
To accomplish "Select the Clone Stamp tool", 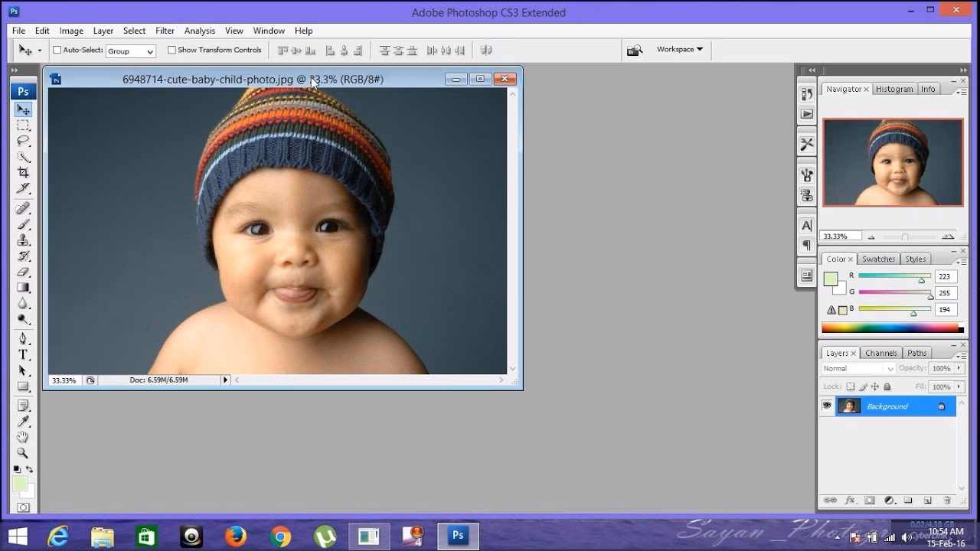I will (x=23, y=240).
